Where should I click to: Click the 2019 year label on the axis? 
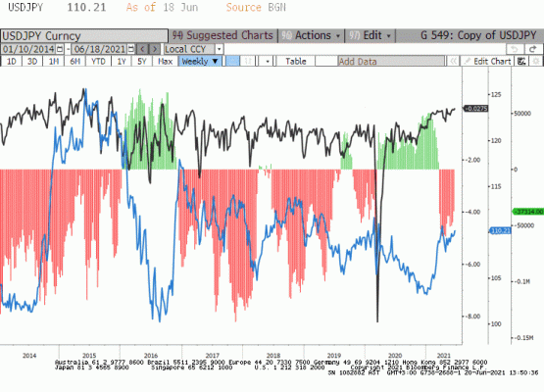click(x=334, y=356)
